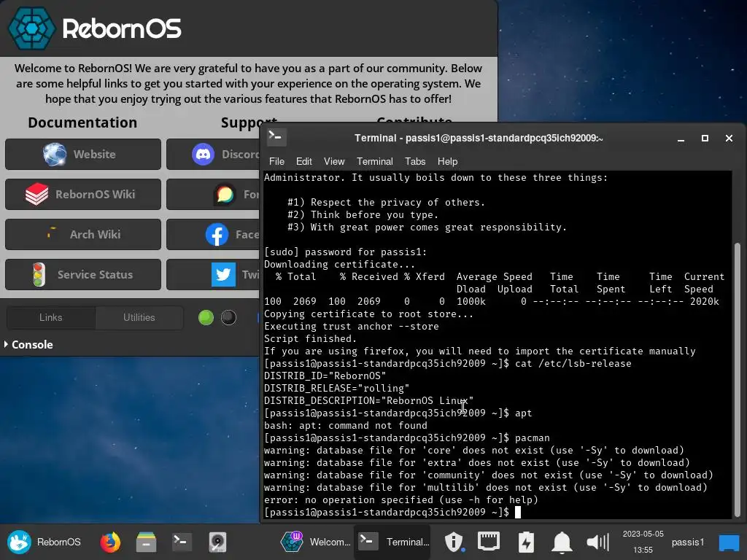The height and width of the screenshot is (560, 747).
Task: Switch to the Welcome window in taskbar
Action: (315, 542)
